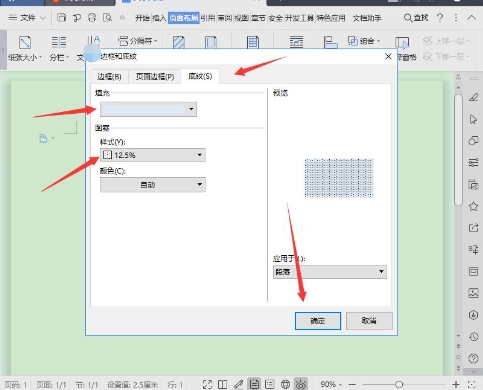The width and height of the screenshot is (483, 390).
Task: Click the vertical scrollbar thumb
Action: (458, 150)
